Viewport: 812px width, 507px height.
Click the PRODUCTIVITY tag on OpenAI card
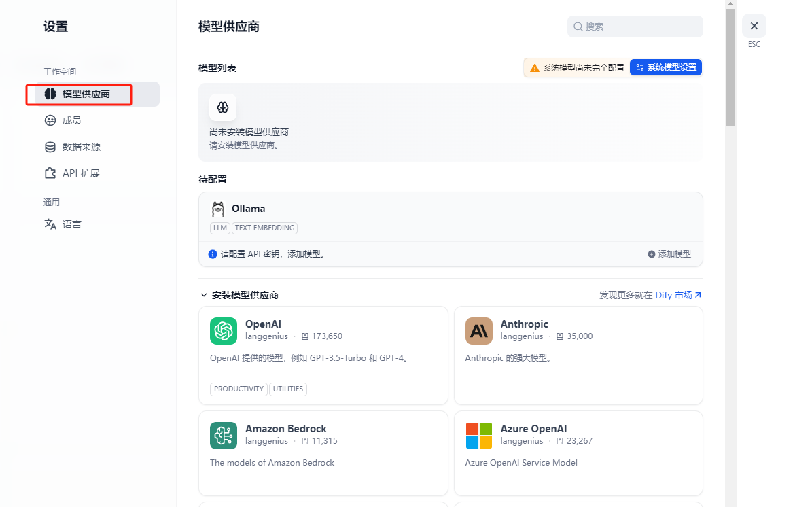[239, 389]
